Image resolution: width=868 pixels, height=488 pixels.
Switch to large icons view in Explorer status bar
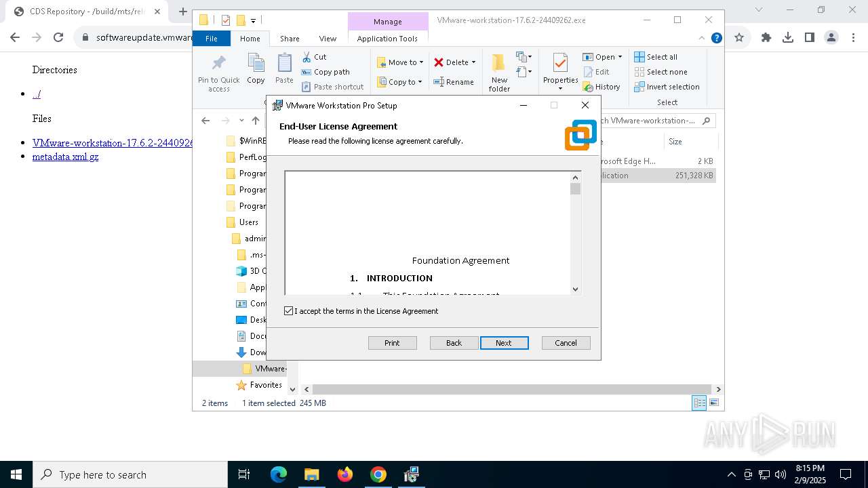coord(713,403)
